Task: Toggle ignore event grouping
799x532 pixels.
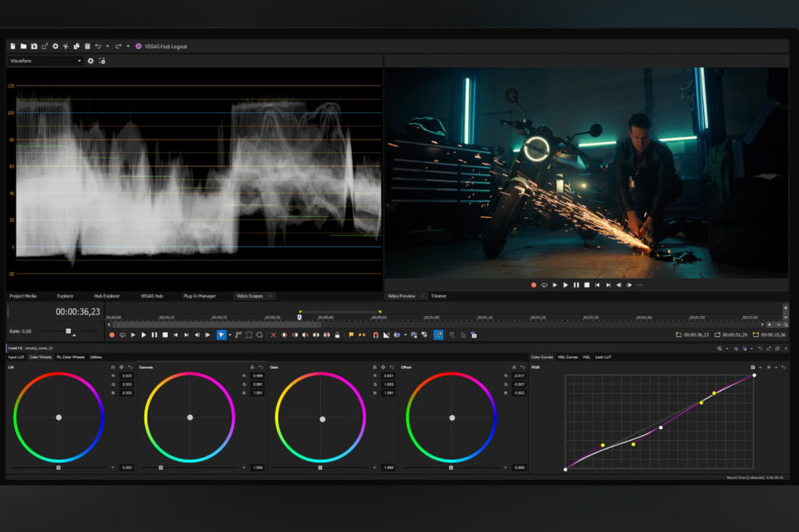Action: click(x=424, y=335)
